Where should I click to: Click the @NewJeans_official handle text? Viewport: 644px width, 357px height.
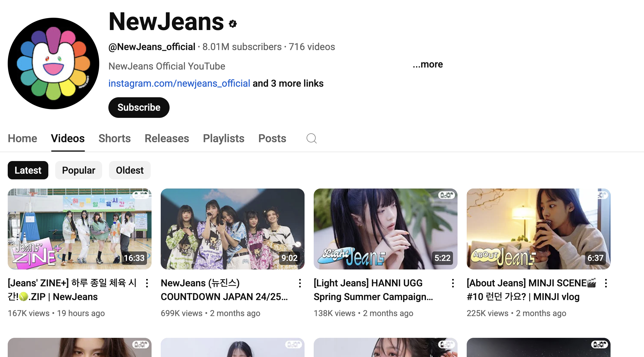point(152,47)
